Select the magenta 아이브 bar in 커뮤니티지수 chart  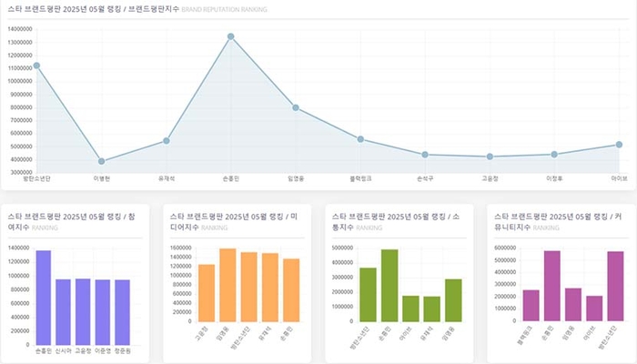(x=594, y=308)
